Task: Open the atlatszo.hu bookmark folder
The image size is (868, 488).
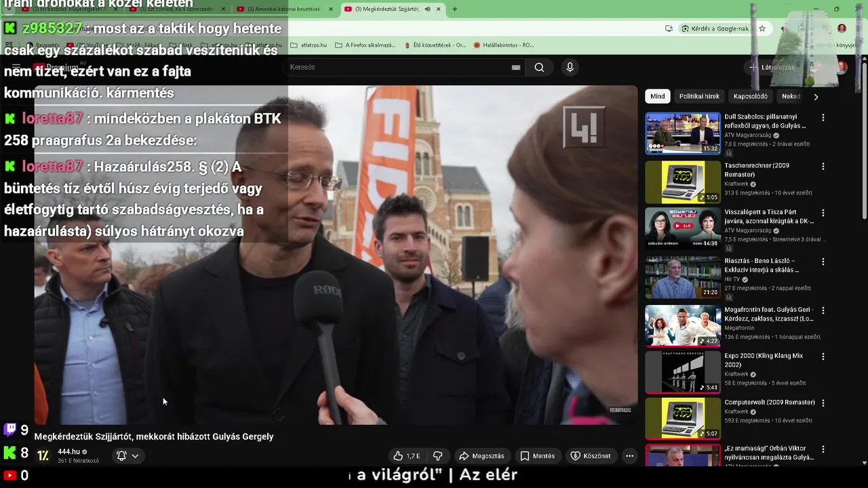Action: point(309,45)
